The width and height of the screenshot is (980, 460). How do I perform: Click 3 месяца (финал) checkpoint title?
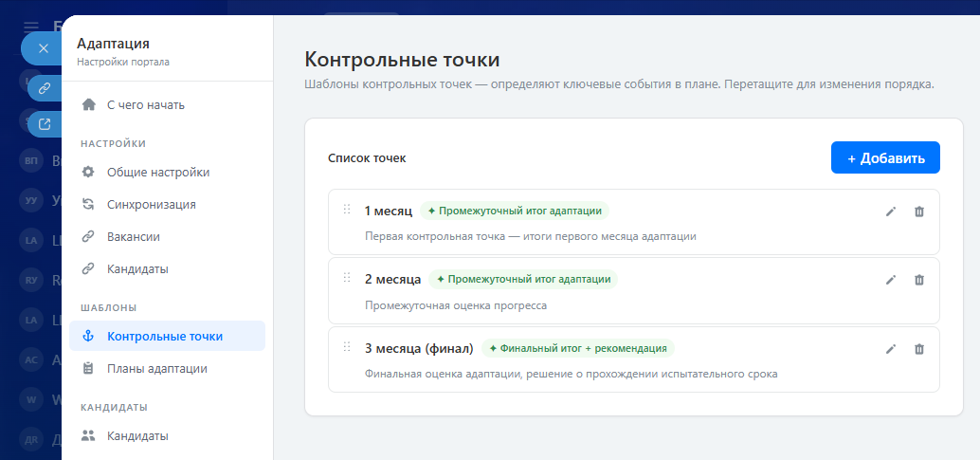[419, 348]
